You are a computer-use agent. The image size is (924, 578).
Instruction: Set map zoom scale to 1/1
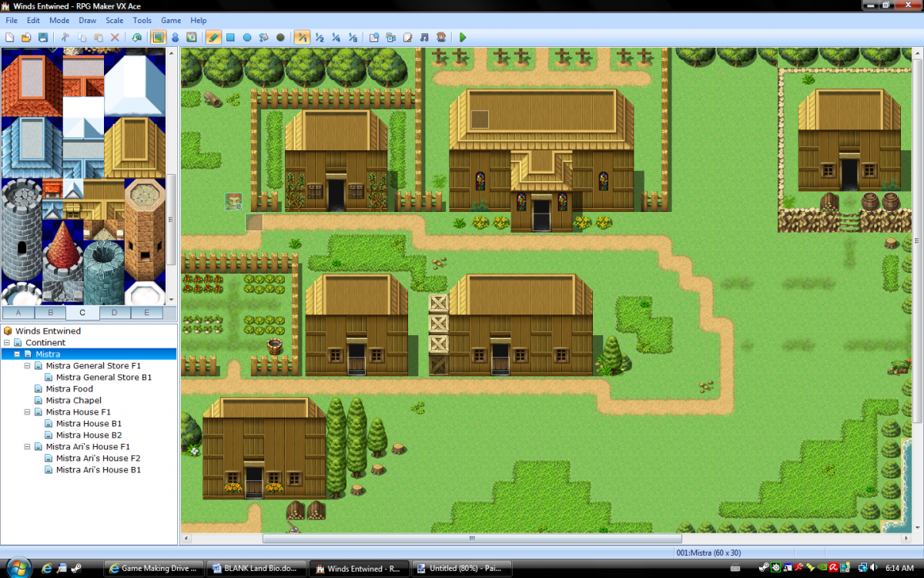tap(302, 37)
